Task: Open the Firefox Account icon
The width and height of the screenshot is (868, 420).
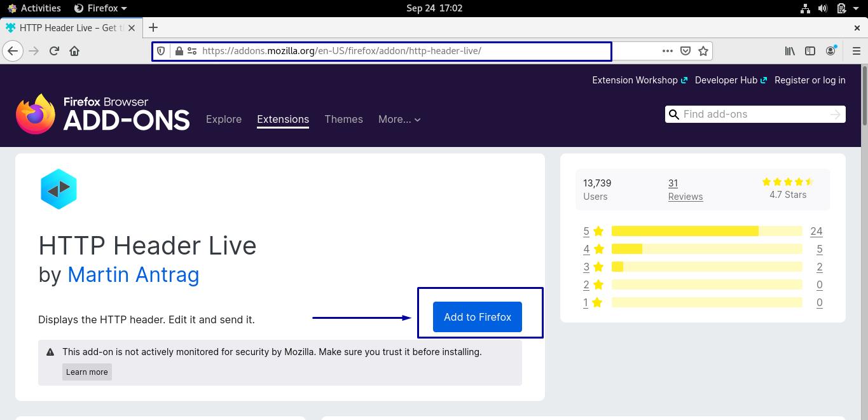Action: [830, 51]
